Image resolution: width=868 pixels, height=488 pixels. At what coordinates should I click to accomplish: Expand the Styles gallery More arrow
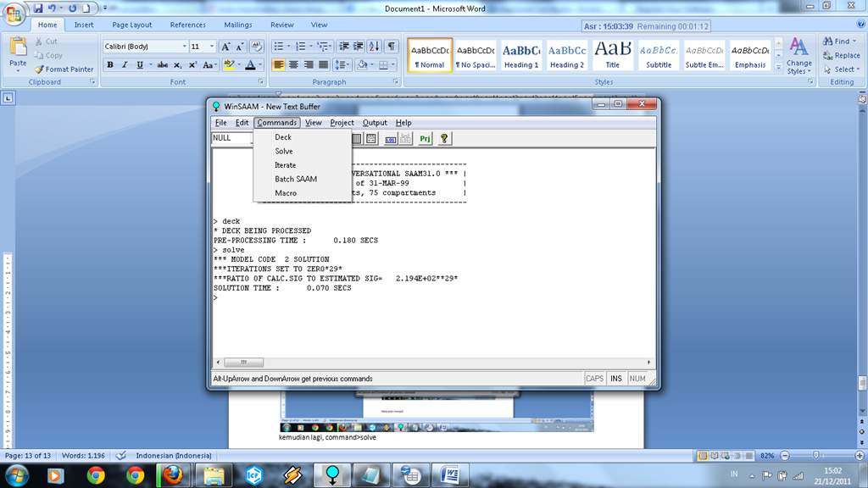pos(778,68)
